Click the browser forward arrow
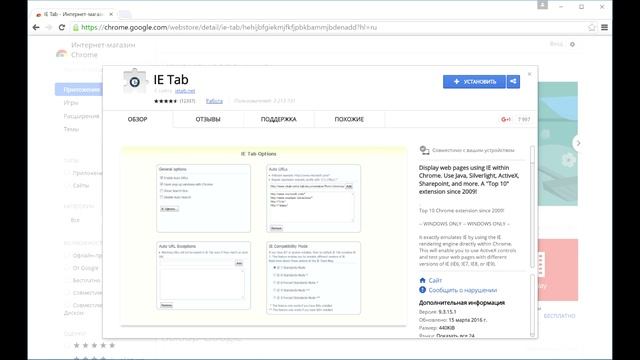The height and width of the screenshot is (360, 640). [49, 27]
